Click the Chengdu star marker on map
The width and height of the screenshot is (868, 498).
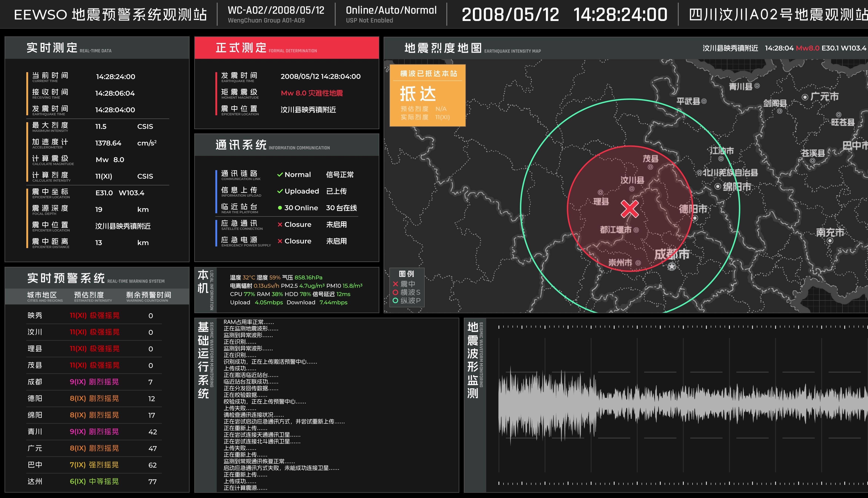coord(672,266)
